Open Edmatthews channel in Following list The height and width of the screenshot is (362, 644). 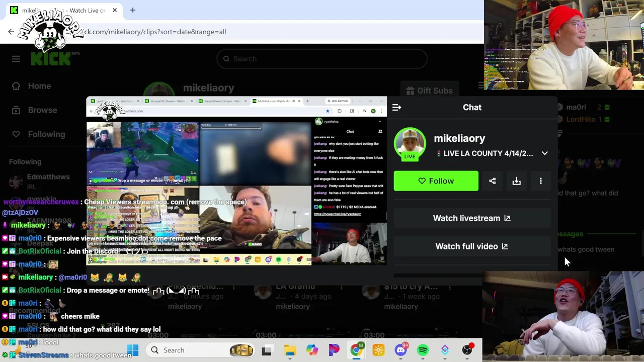(x=40, y=181)
